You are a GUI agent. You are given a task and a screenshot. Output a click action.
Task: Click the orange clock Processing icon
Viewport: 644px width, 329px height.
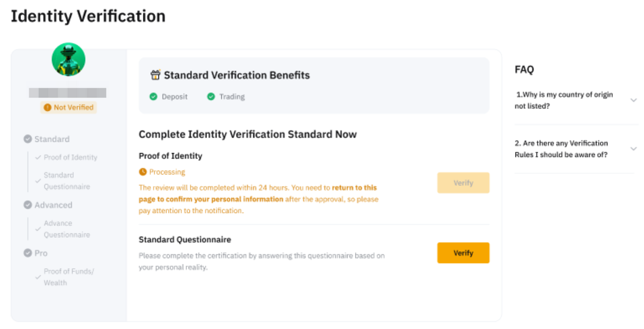coord(143,172)
